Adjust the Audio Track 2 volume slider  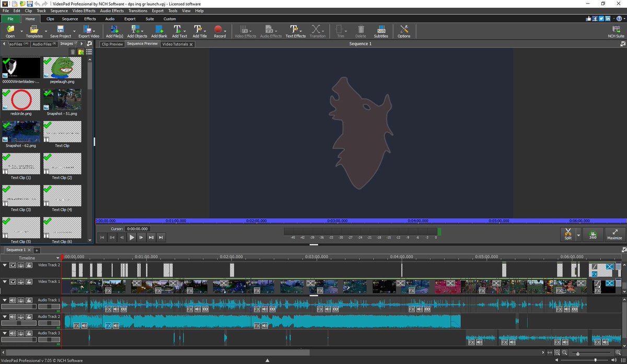18,323
